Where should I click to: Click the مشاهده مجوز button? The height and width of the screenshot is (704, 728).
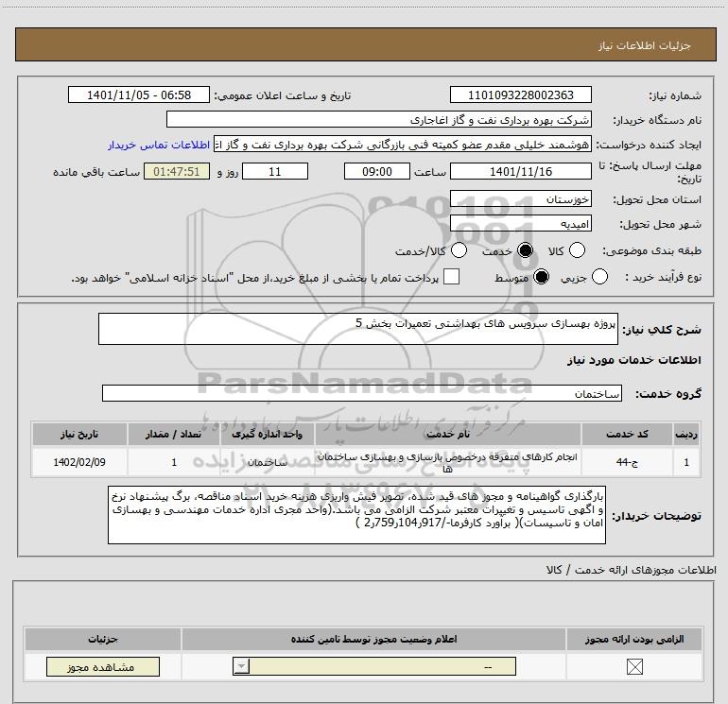[103, 667]
